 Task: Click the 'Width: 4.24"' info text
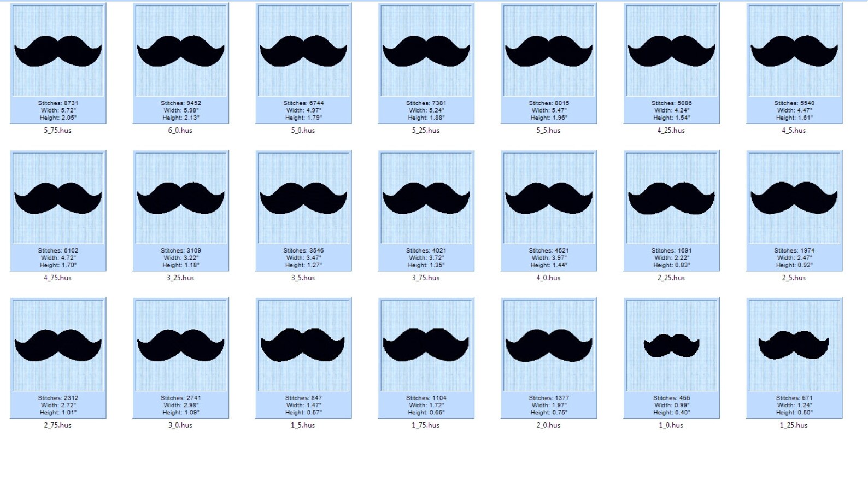coord(672,110)
